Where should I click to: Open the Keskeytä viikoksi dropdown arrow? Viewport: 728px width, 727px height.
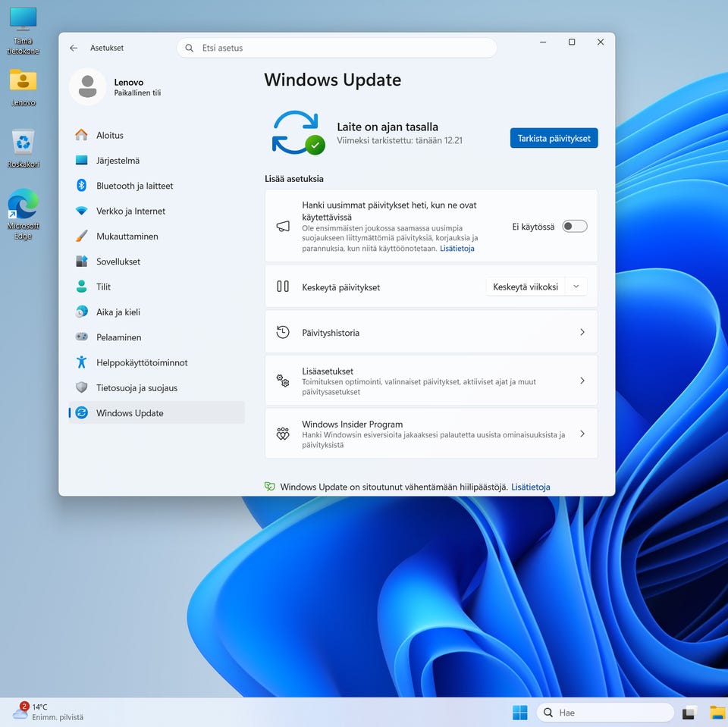coord(576,287)
